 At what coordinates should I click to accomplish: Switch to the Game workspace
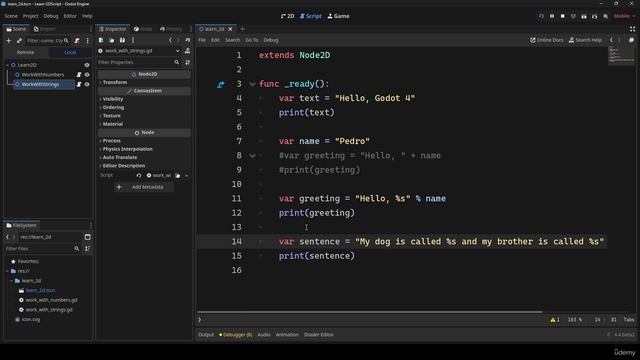click(338, 16)
